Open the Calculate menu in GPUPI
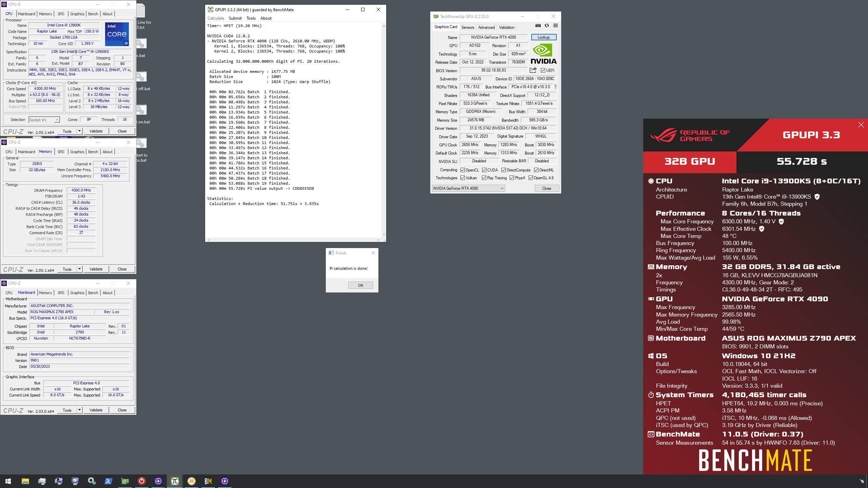868x488 pixels. coord(216,18)
